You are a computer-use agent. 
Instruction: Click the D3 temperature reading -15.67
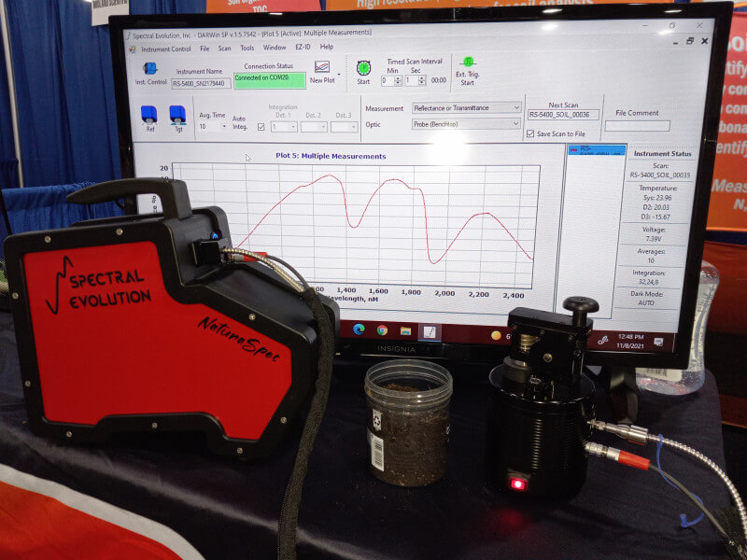point(656,217)
